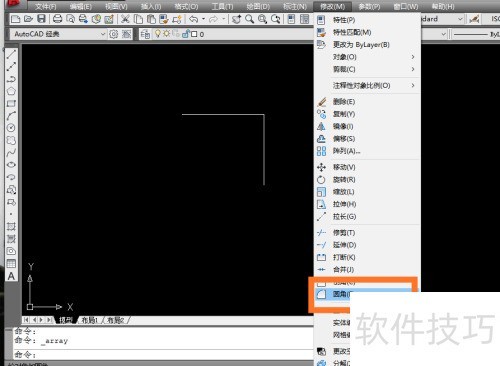Open the Undo history dropdown arrow
Image resolution: width=500 pixels, height=366 pixels.
pos(203,19)
